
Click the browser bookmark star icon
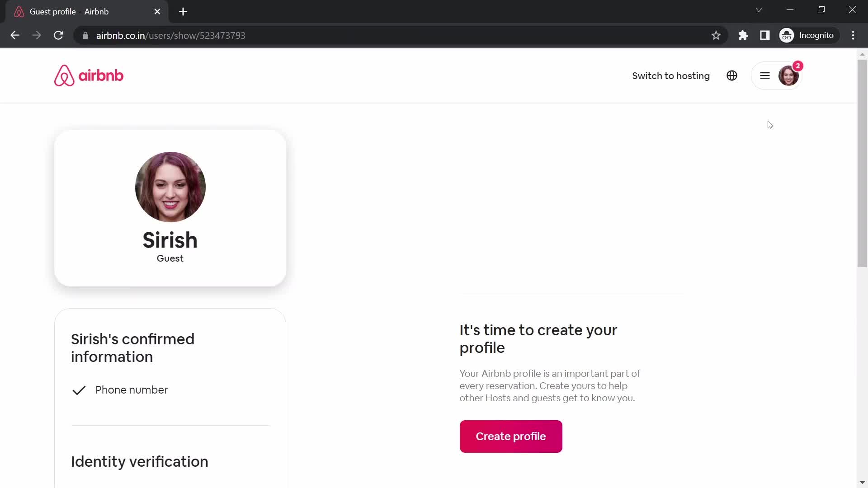pos(716,36)
